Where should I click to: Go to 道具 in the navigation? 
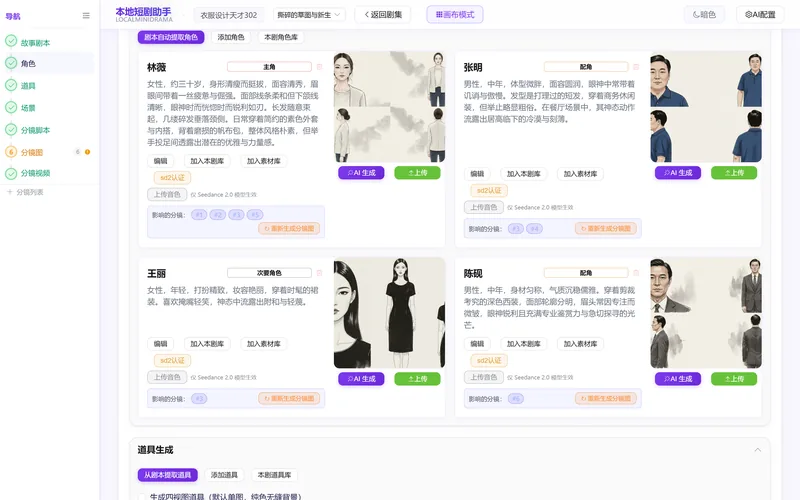tap(28, 86)
